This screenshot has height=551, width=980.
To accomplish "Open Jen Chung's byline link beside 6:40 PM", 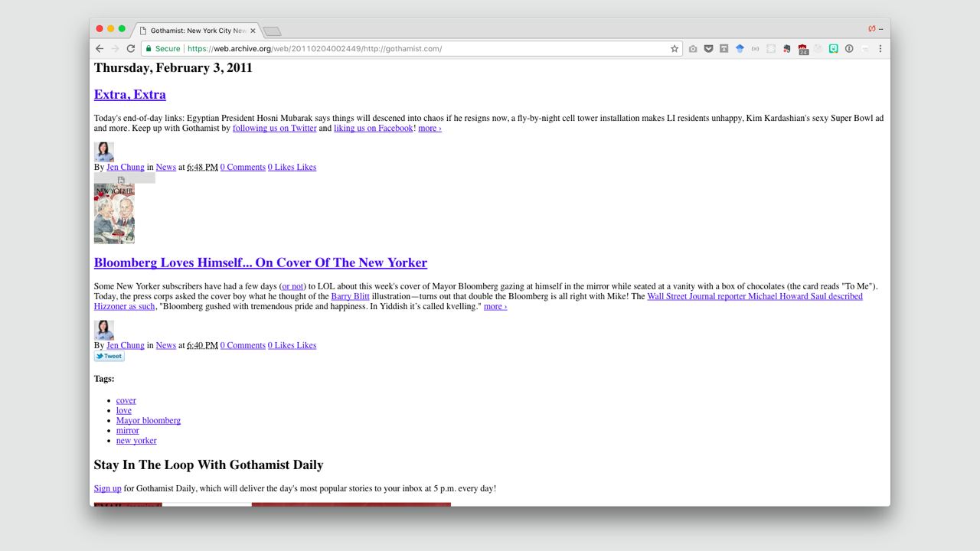I will click(126, 345).
